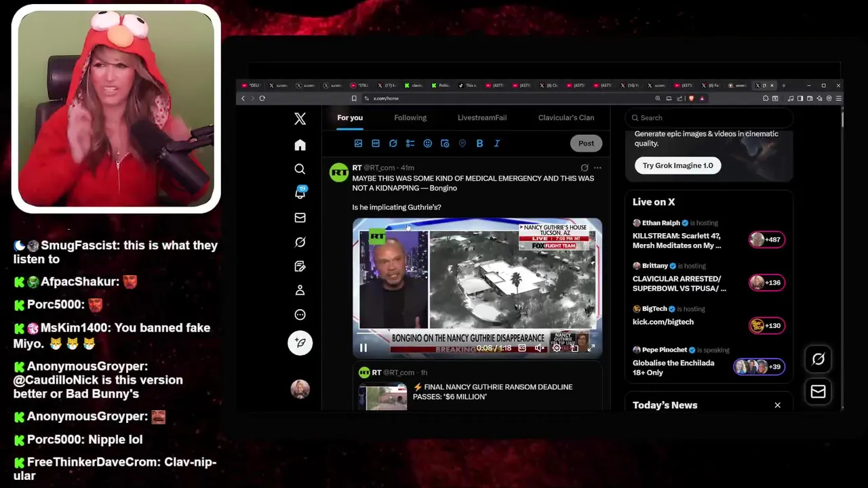This screenshot has width=868, height=488.
Task: Open Profile person icon in sidebar
Action: tap(300, 290)
